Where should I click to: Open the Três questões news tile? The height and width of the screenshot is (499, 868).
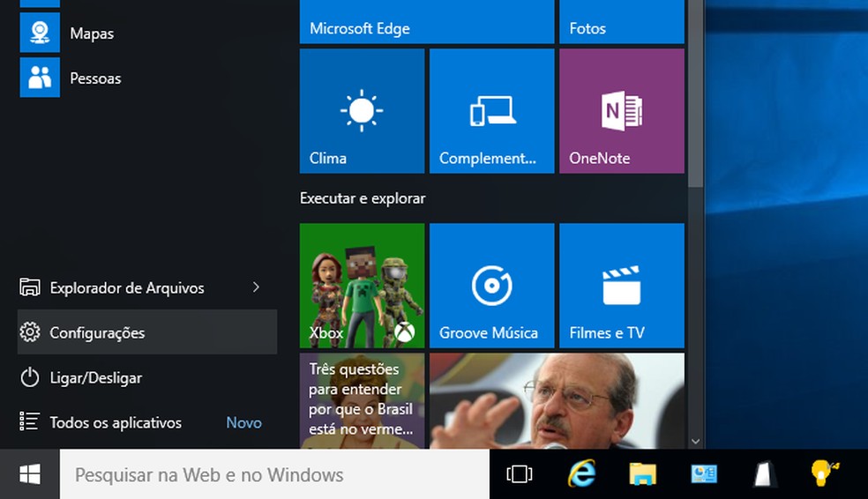[x=362, y=401]
